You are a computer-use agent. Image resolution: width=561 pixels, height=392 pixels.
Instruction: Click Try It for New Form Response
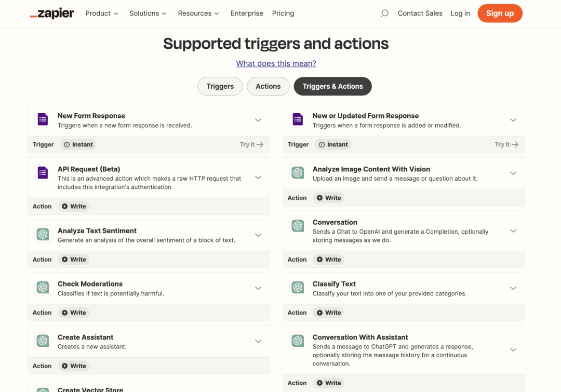point(251,144)
